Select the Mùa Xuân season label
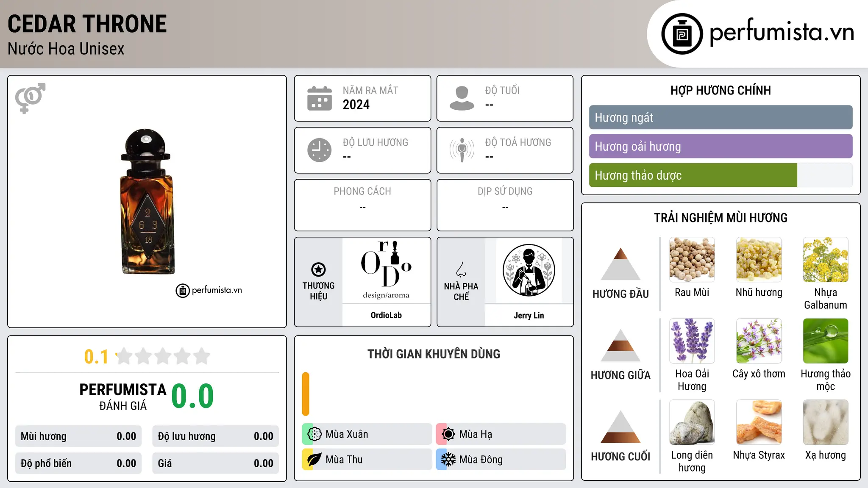868x488 pixels. click(347, 434)
